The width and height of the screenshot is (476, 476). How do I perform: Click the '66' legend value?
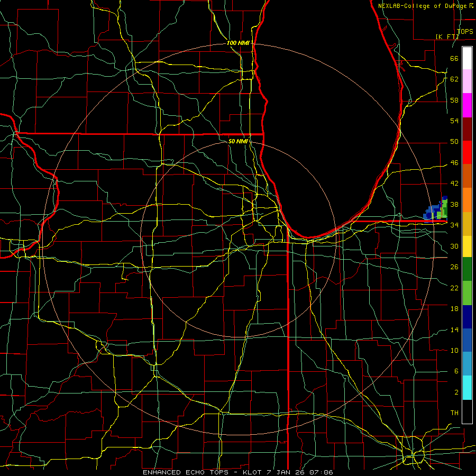pyautogui.click(x=454, y=58)
